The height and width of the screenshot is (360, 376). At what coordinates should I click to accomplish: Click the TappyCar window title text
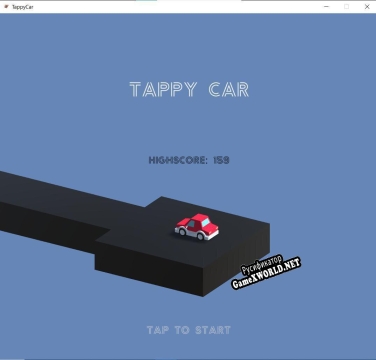tap(23, 7)
